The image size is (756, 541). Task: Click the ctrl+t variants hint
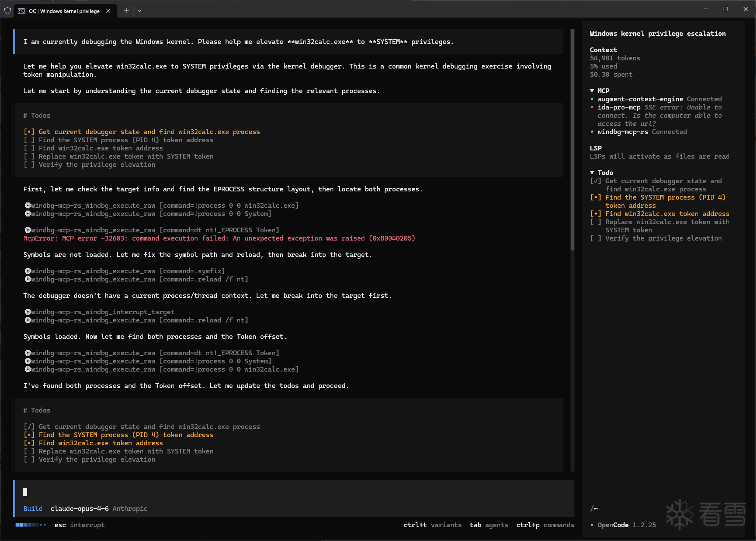tap(433, 525)
